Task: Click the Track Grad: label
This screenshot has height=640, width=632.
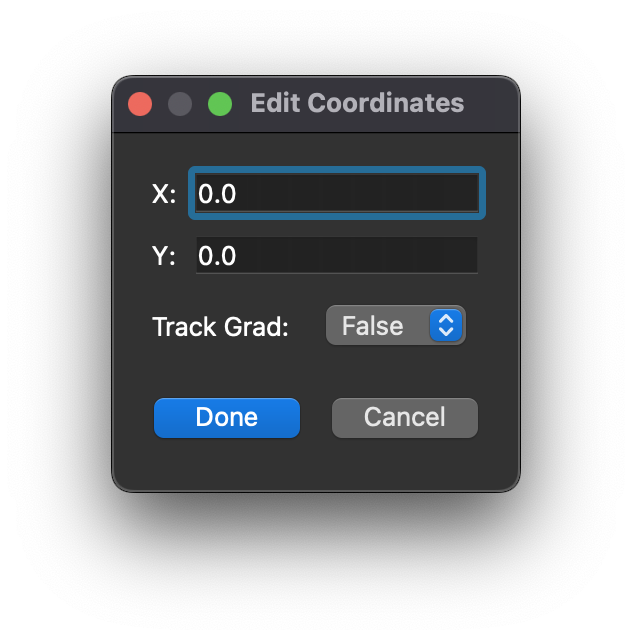Action: coord(220,327)
